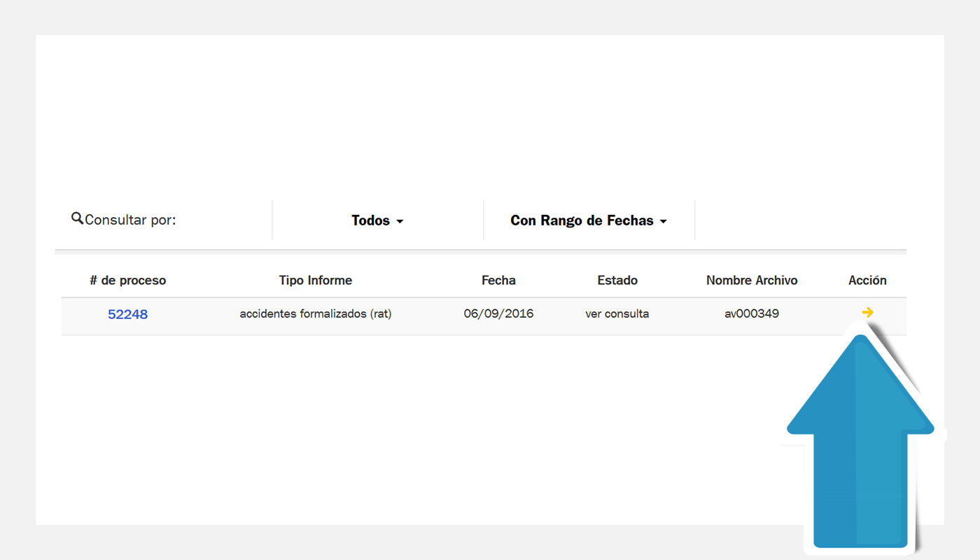Click the Consultar por: label
This screenshot has height=560, width=980.
(130, 220)
